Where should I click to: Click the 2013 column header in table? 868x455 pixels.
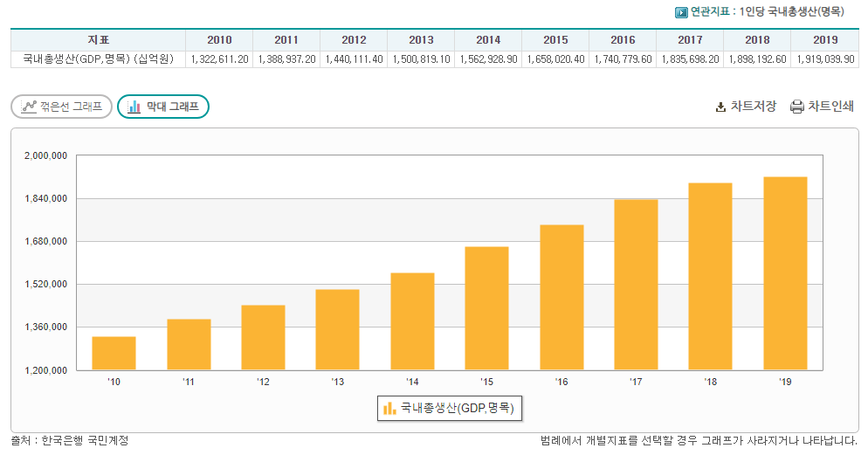421,40
